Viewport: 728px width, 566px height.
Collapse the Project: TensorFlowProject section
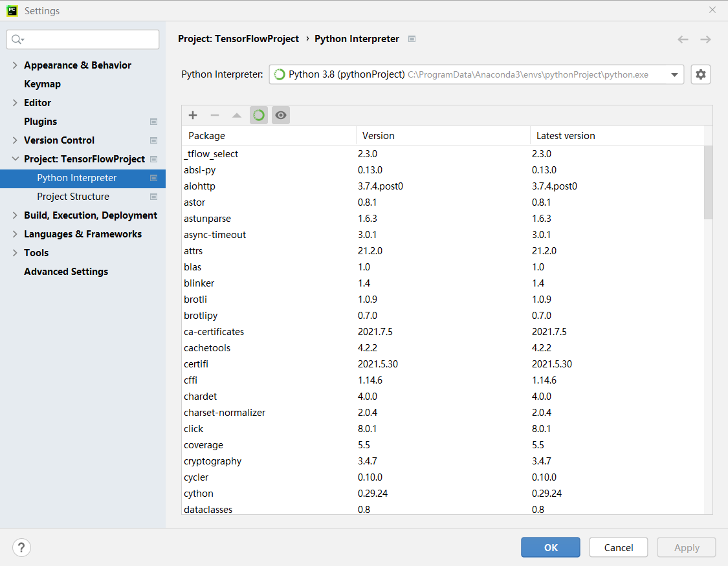(16, 158)
